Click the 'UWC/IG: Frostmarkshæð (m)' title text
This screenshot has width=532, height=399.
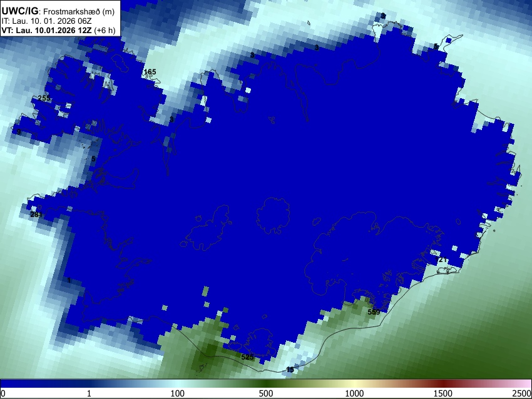click(x=58, y=11)
